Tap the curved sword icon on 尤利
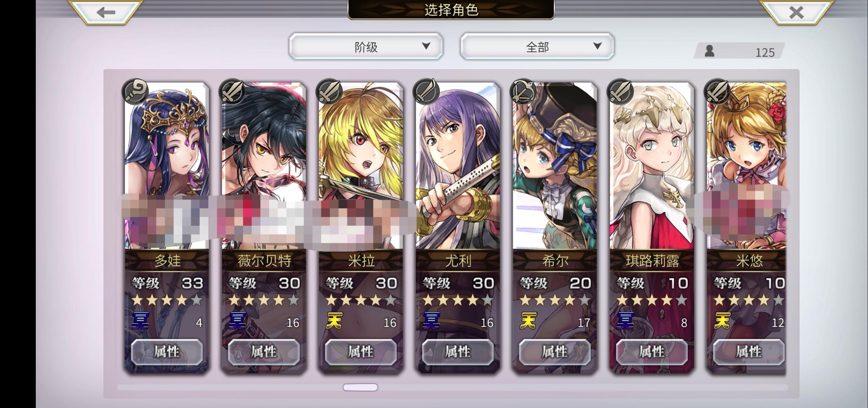868x408 pixels. coord(426,91)
